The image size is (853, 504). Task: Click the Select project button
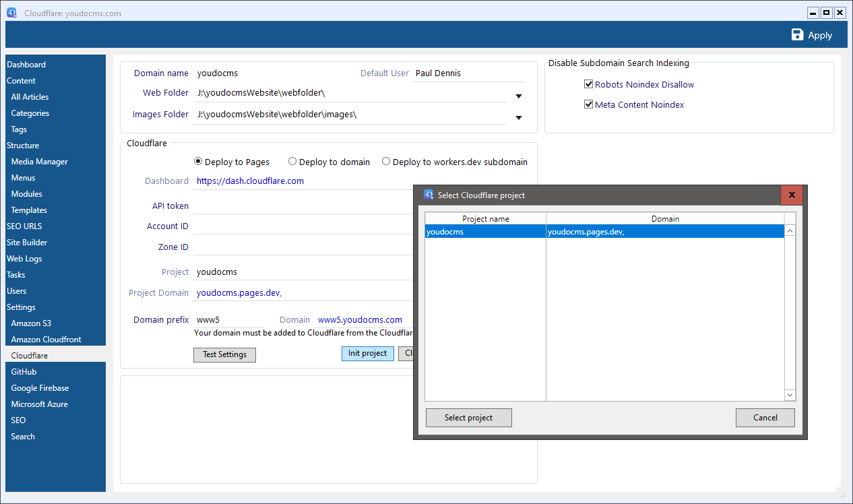point(468,418)
